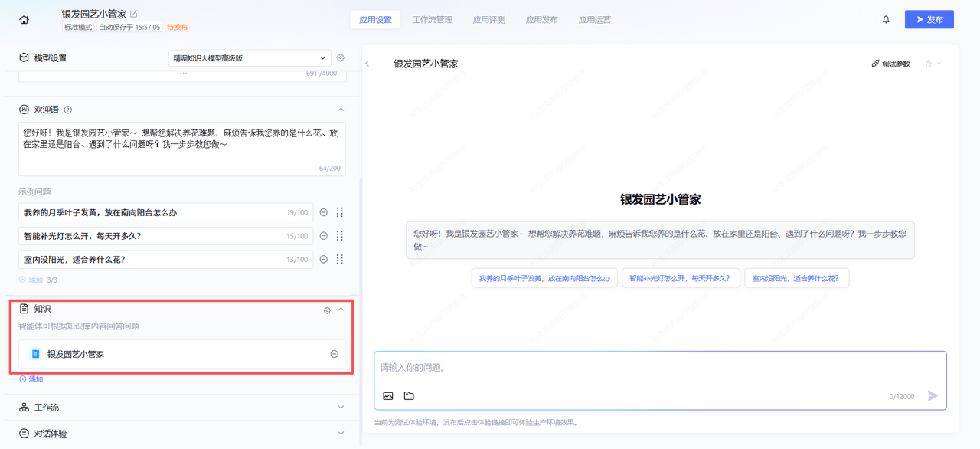The height and width of the screenshot is (449, 980).
Task: Collapse the 欢迎语 section
Action: [x=341, y=110]
